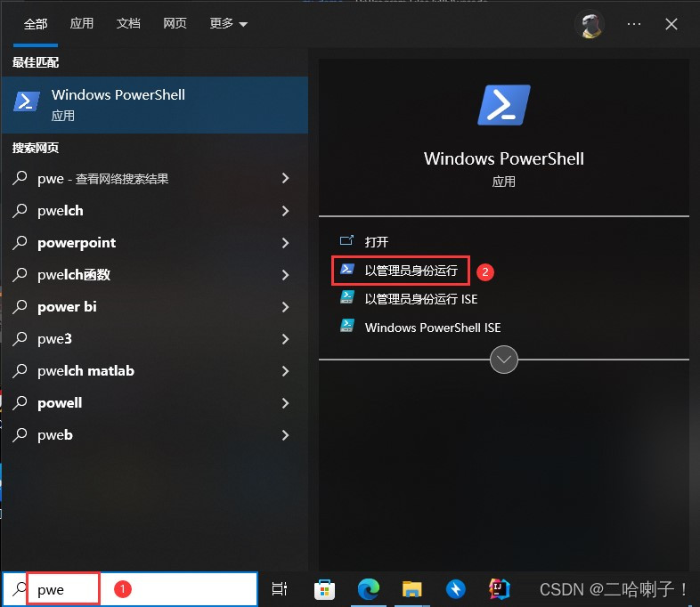700x607 pixels.
Task: Open the three-dot options menu
Action: pyautogui.click(x=634, y=24)
